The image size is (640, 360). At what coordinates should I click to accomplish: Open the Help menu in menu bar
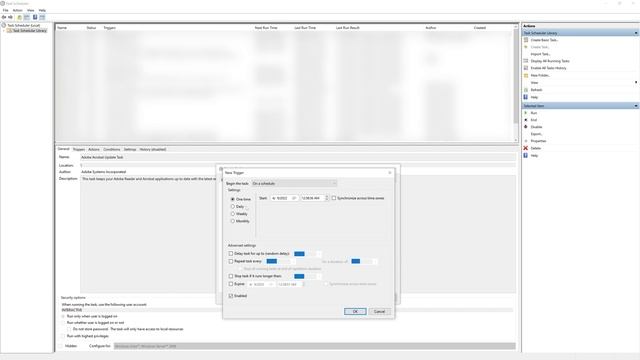click(x=42, y=10)
